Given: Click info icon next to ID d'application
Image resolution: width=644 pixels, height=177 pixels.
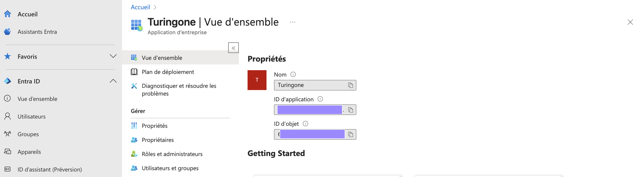Looking at the screenshot, I should click(x=320, y=99).
